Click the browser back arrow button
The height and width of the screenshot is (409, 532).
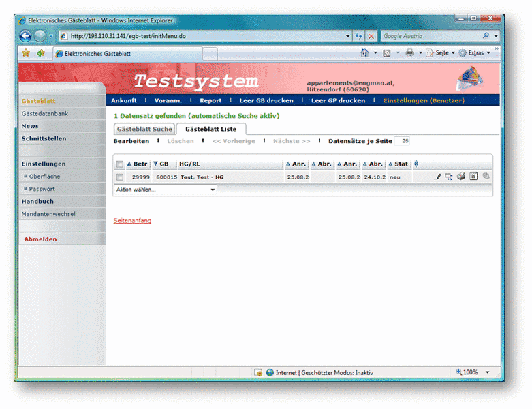tap(26, 35)
